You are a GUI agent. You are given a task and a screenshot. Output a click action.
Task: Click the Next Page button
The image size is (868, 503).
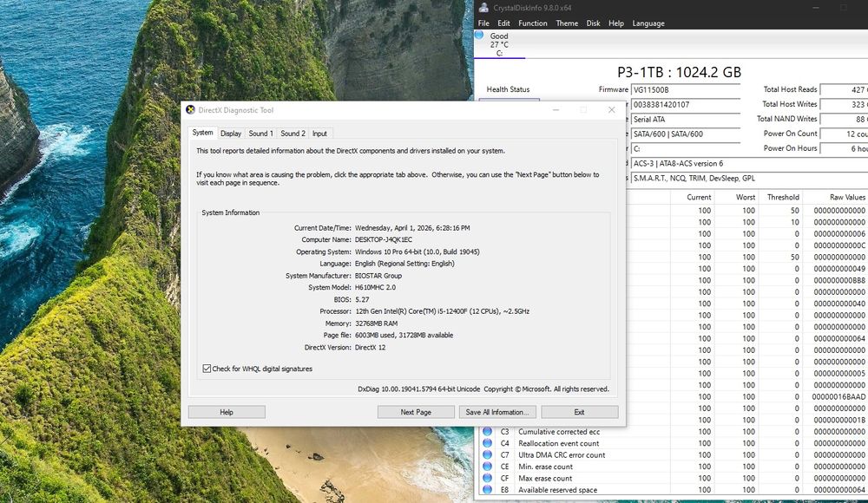416,412
